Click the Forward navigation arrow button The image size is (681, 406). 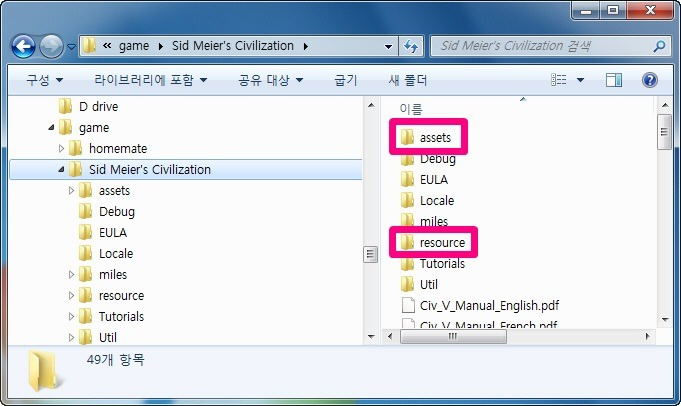coord(51,46)
